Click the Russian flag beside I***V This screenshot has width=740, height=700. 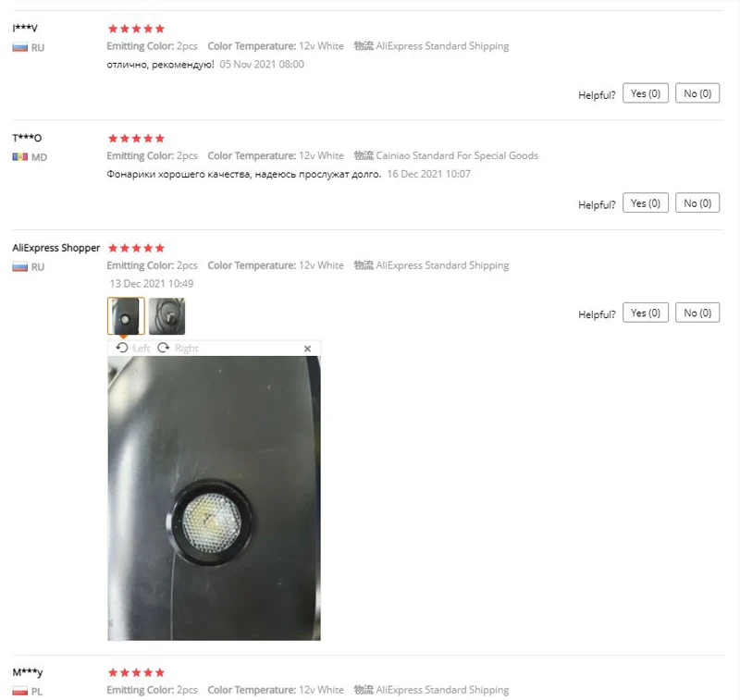click(19, 48)
